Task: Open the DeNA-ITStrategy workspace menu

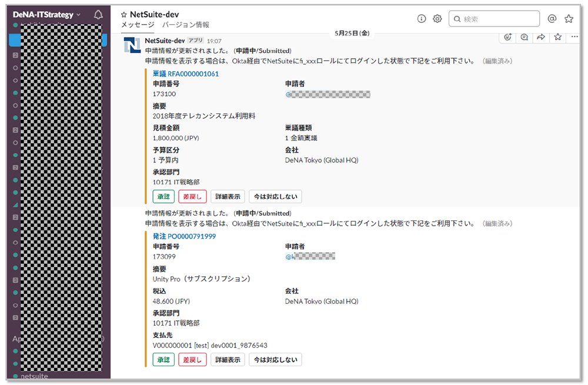Action: point(46,15)
